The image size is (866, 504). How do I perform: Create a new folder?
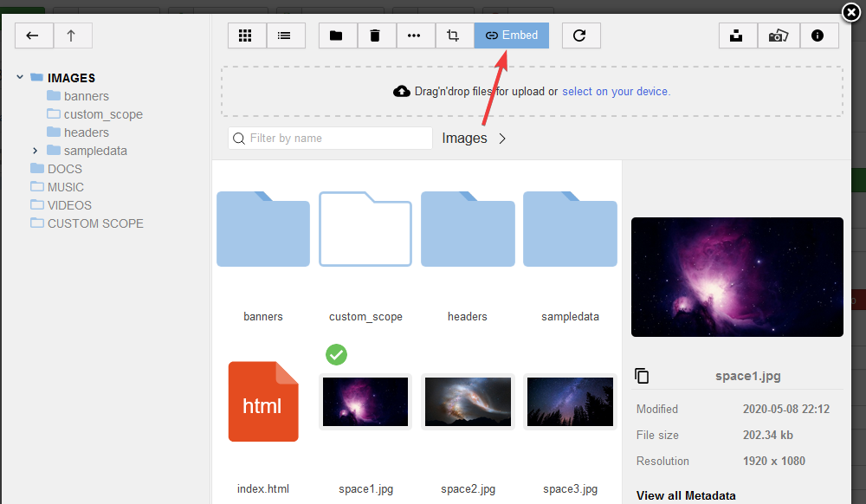click(x=337, y=36)
